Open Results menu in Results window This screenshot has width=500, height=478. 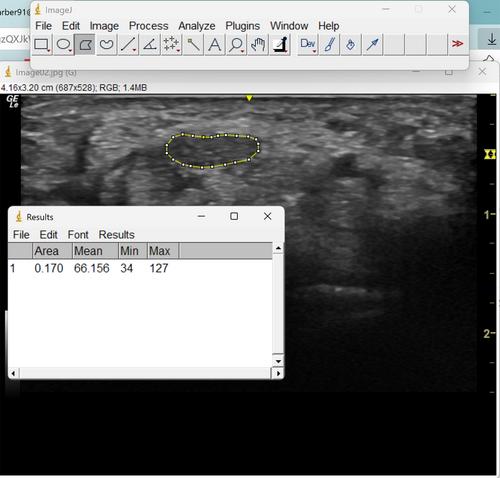[x=117, y=235]
